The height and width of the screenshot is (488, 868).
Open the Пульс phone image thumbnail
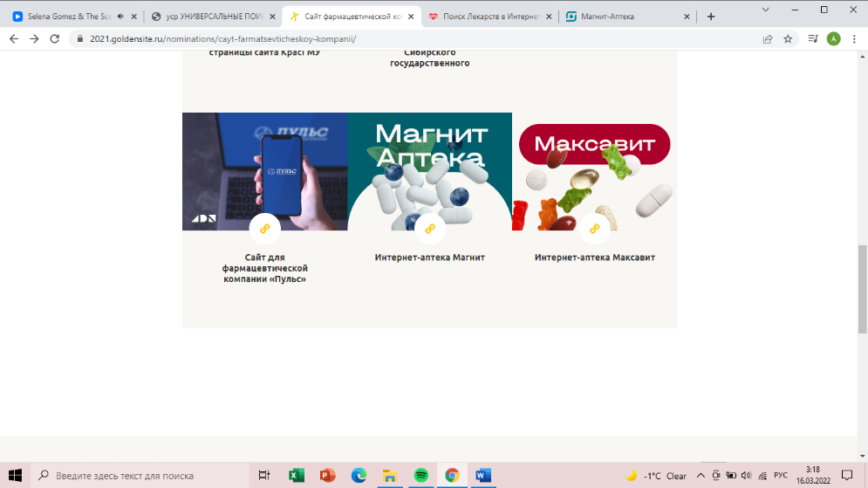264,171
